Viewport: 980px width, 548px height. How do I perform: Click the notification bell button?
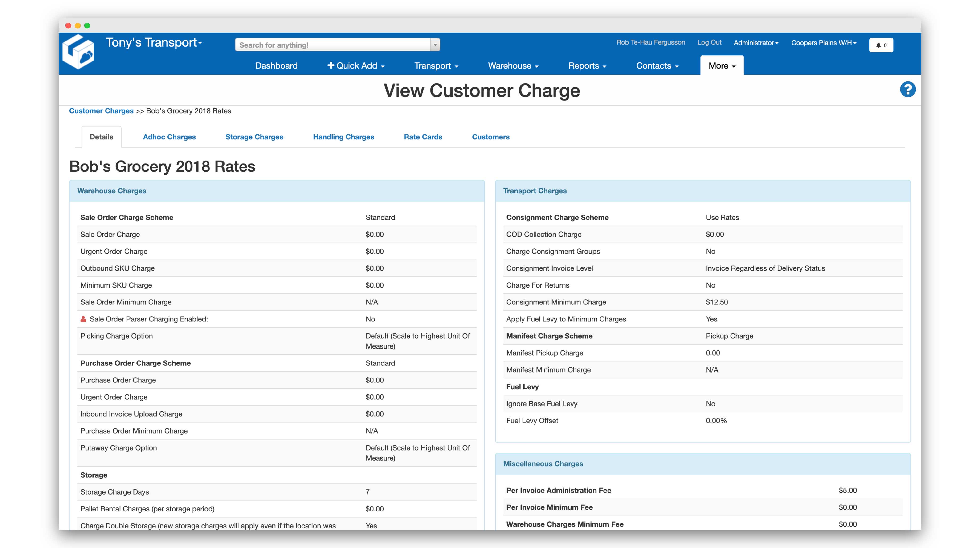click(x=881, y=45)
